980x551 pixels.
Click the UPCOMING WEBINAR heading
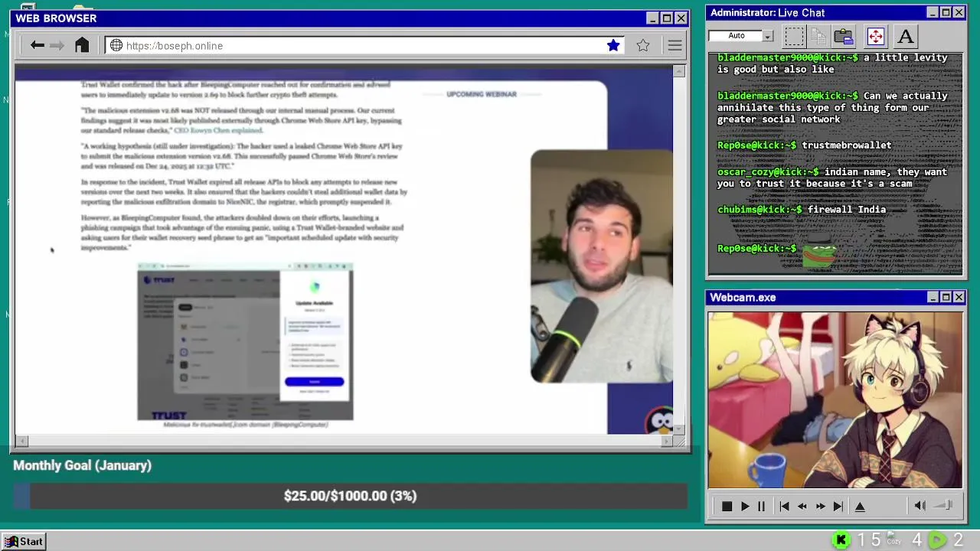click(482, 94)
